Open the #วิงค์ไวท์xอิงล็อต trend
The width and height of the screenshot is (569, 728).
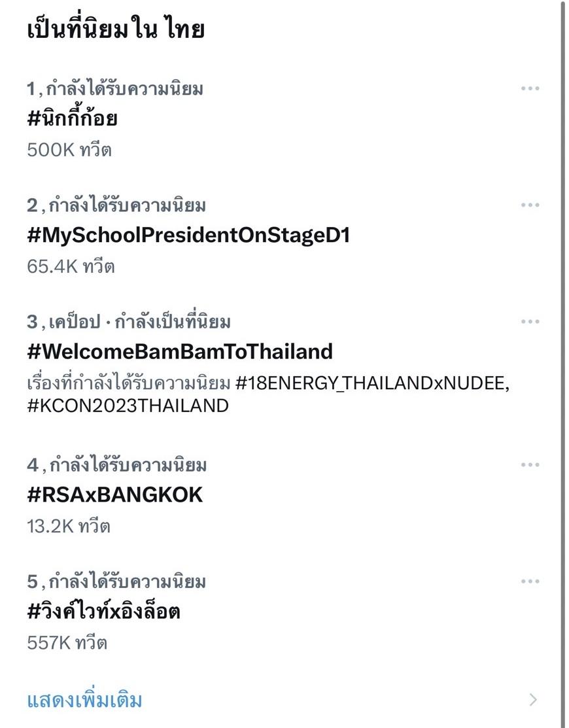click(x=103, y=612)
